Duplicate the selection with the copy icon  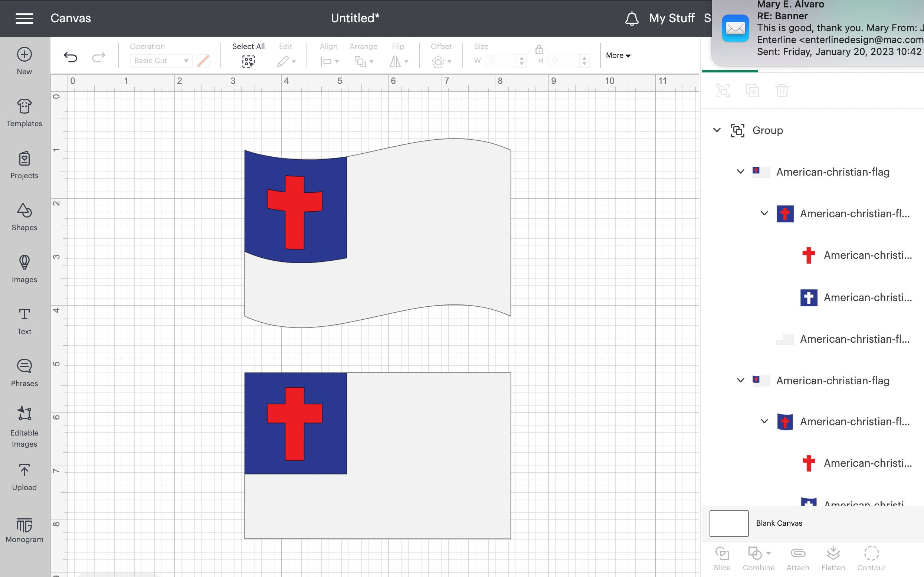(x=753, y=91)
